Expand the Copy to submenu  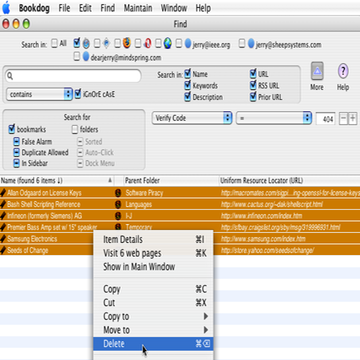tap(153, 316)
